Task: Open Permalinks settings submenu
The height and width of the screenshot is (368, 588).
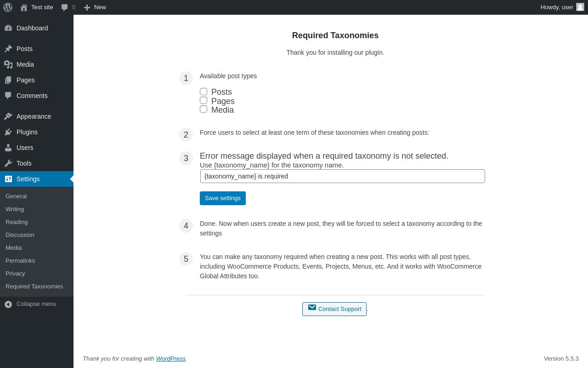Action: [x=20, y=260]
